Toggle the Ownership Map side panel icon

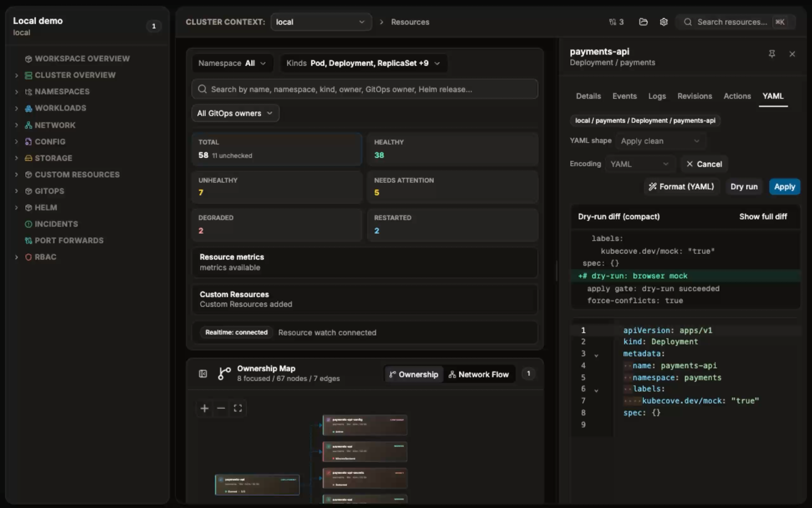pyautogui.click(x=203, y=374)
